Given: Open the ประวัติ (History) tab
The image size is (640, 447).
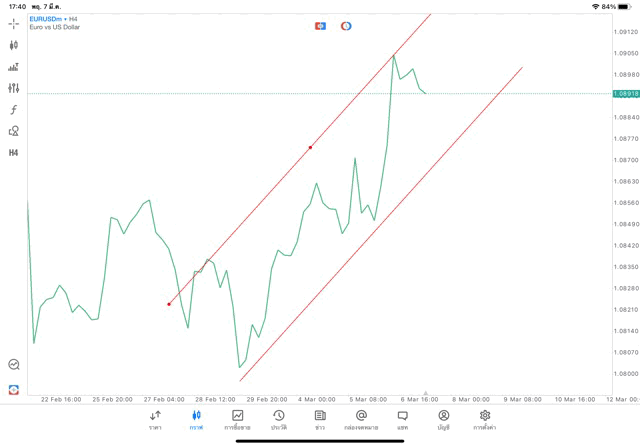Looking at the screenshot, I should [x=279, y=420].
